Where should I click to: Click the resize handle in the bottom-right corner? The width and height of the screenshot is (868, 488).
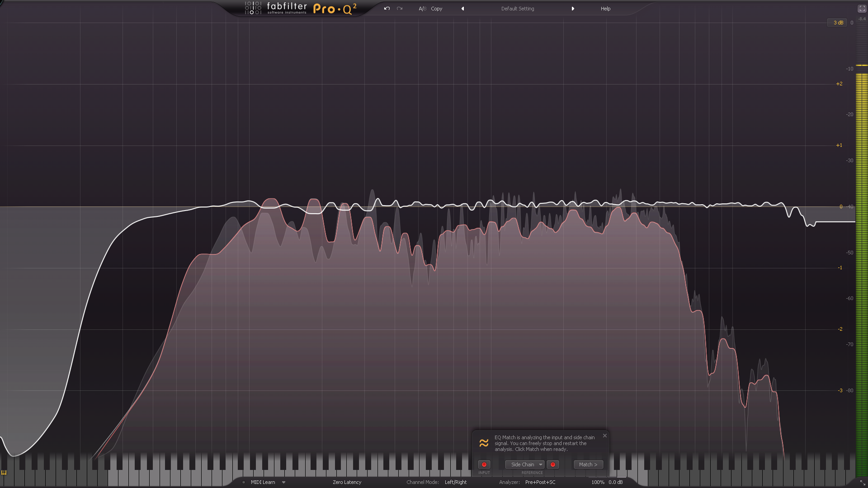click(862, 483)
